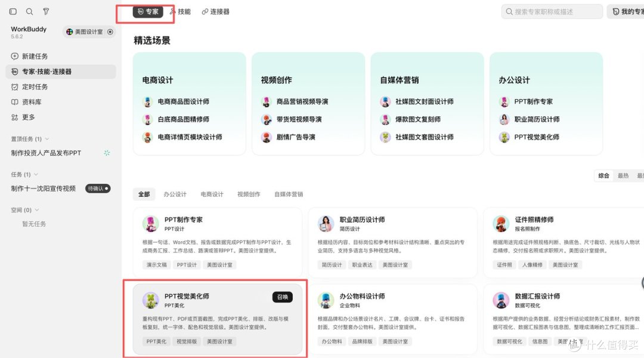644x358 pixels.
Task: Select the 电商设计 category filter
Action: (x=212, y=194)
